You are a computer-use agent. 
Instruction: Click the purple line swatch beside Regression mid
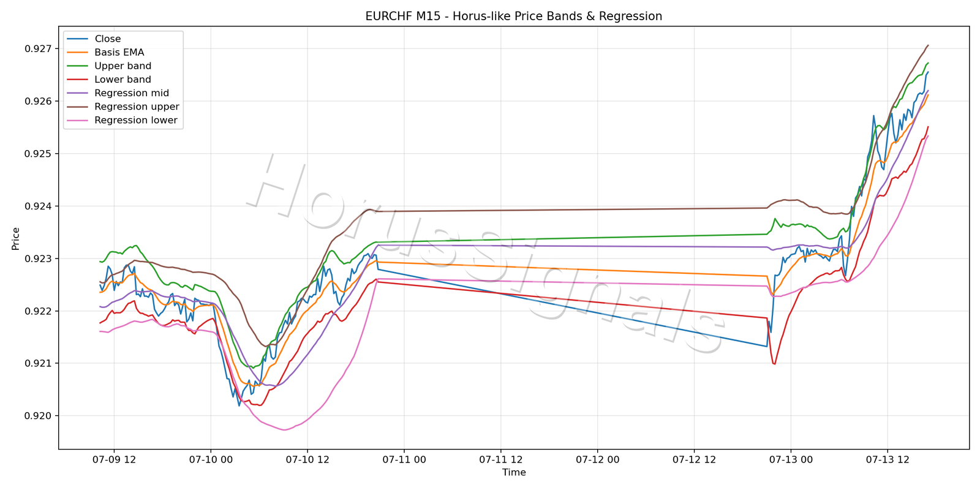tap(78, 93)
